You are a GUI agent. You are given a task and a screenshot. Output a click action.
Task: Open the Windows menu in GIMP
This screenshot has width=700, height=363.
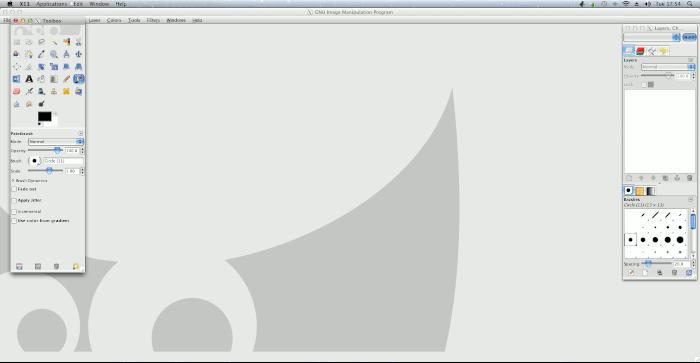pos(176,21)
